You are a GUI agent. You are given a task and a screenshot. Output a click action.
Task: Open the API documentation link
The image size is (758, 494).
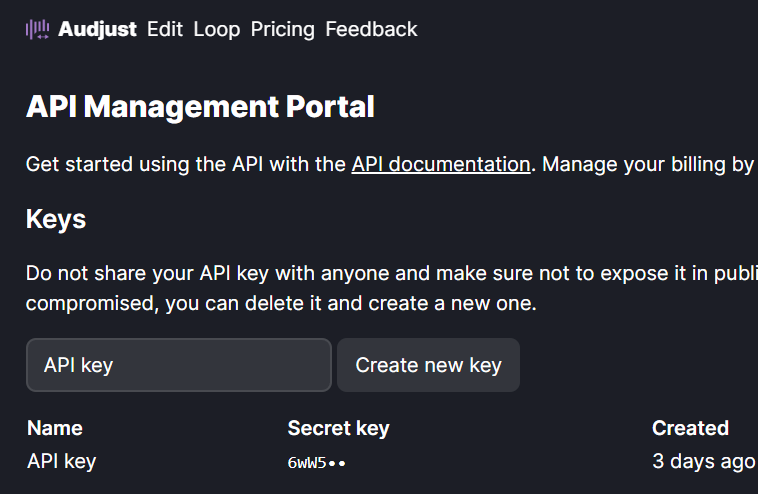pos(440,164)
